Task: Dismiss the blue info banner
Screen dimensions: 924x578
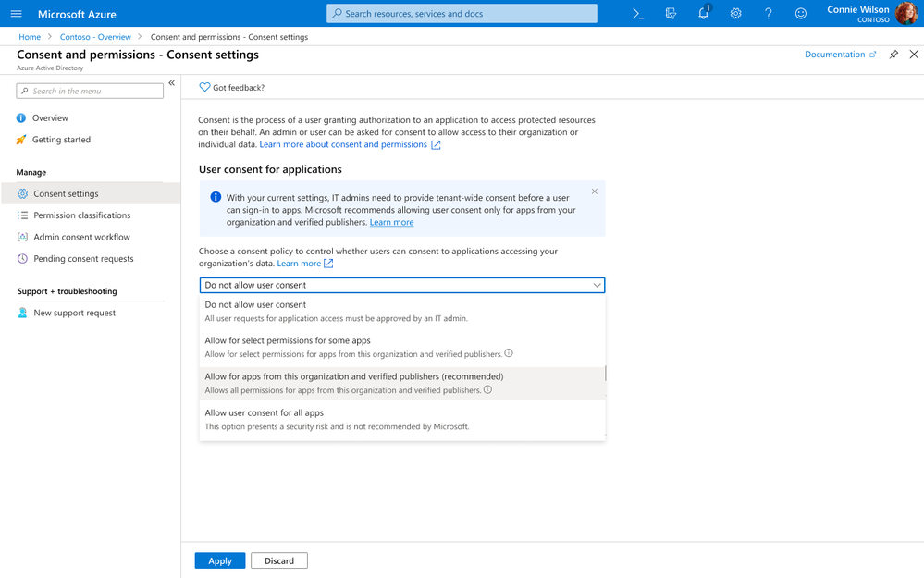Action: tap(595, 191)
